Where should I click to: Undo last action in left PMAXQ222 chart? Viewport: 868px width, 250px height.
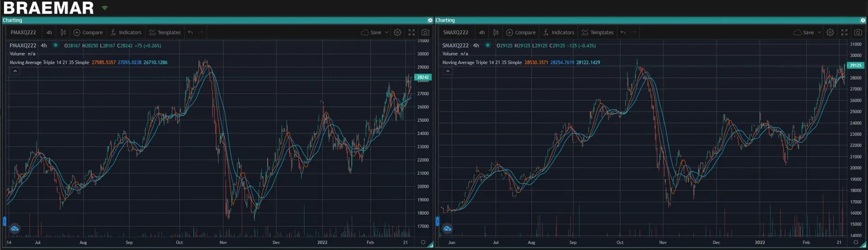tap(190, 33)
